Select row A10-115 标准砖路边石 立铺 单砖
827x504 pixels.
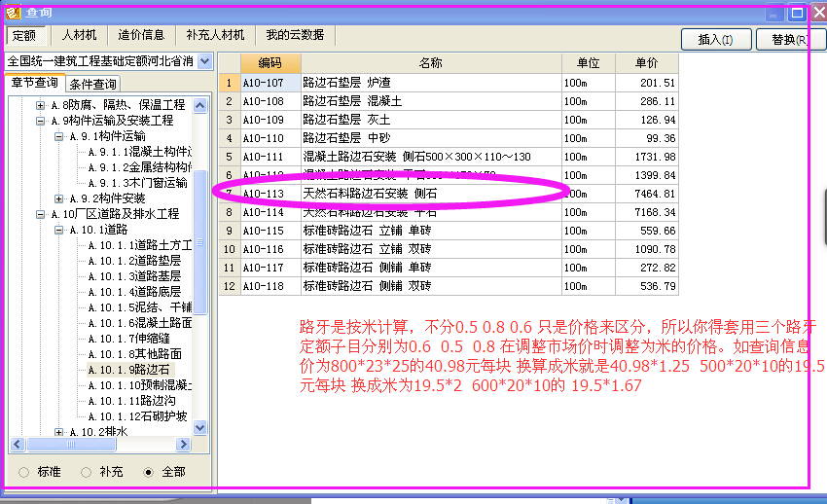point(449,231)
